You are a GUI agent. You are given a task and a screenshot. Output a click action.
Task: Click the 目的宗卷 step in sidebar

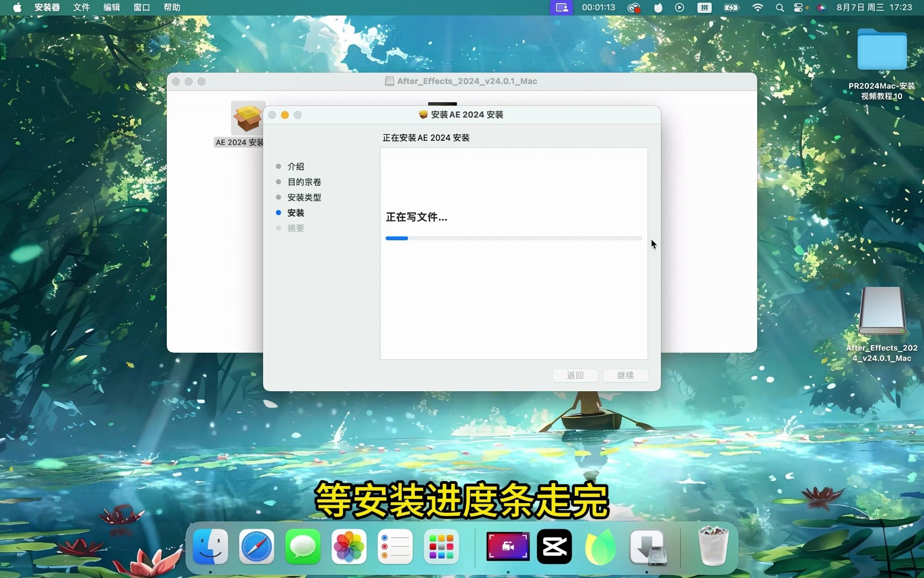point(304,182)
